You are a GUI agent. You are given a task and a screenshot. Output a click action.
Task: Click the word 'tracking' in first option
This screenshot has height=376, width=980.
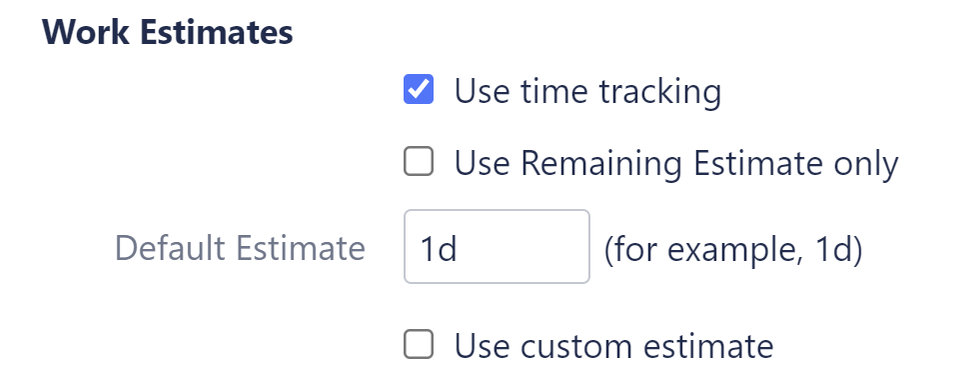click(660, 91)
